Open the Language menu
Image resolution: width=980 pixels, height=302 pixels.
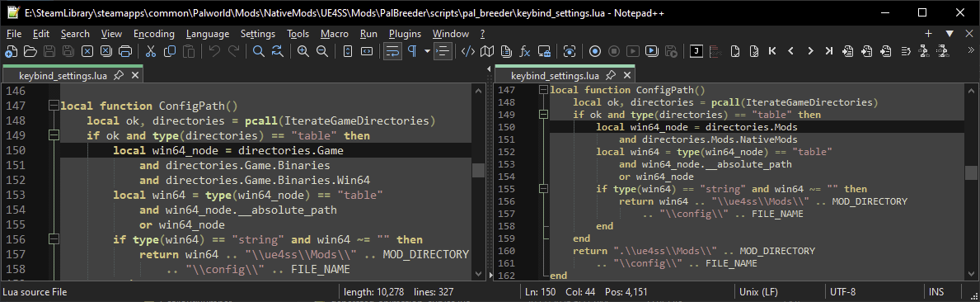208,34
